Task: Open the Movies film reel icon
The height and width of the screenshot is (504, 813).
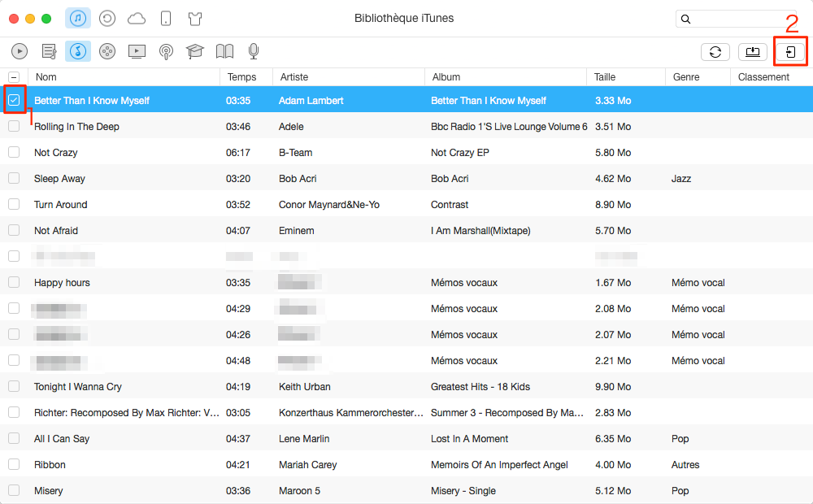Action: pos(107,51)
